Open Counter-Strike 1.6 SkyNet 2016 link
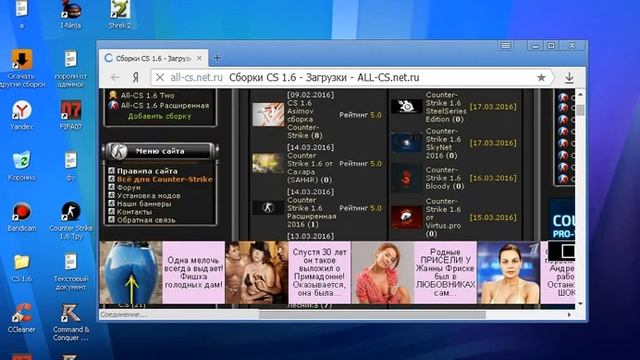The width and height of the screenshot is (640, 360). (x=443, y=143)
